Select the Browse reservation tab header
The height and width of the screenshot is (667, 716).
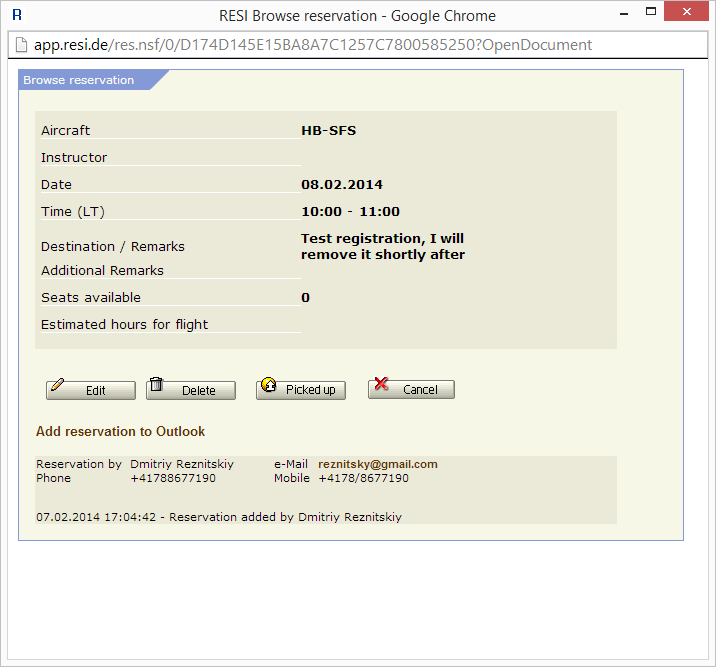pyautogui.click(x=80, y=80)
